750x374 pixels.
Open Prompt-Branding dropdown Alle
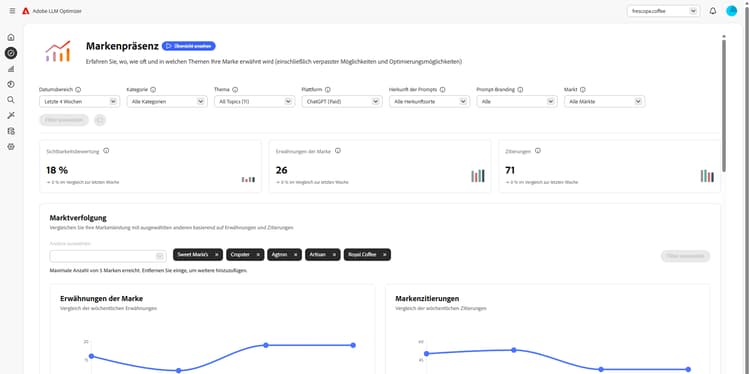tap(517, 101)
